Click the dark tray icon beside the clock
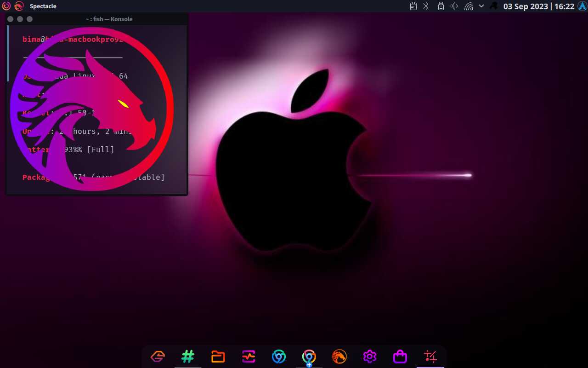Viewport: 588px width, 368px height. (x=494, y=6)
